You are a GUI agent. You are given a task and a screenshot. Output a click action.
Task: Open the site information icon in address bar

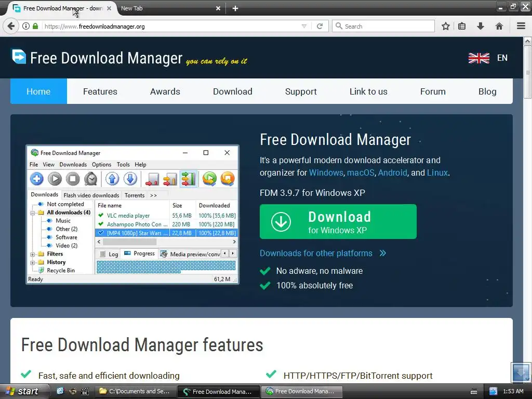26,26
